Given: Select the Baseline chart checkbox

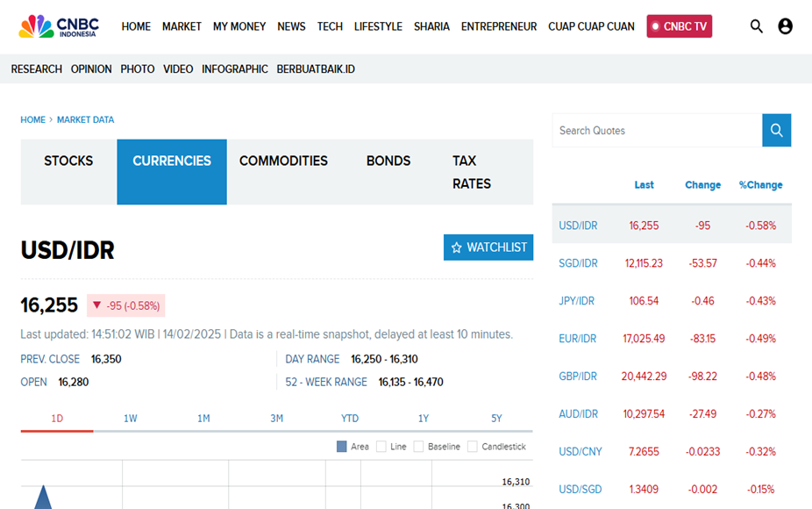Looking at the screenshot, I should tap(419, 447).
